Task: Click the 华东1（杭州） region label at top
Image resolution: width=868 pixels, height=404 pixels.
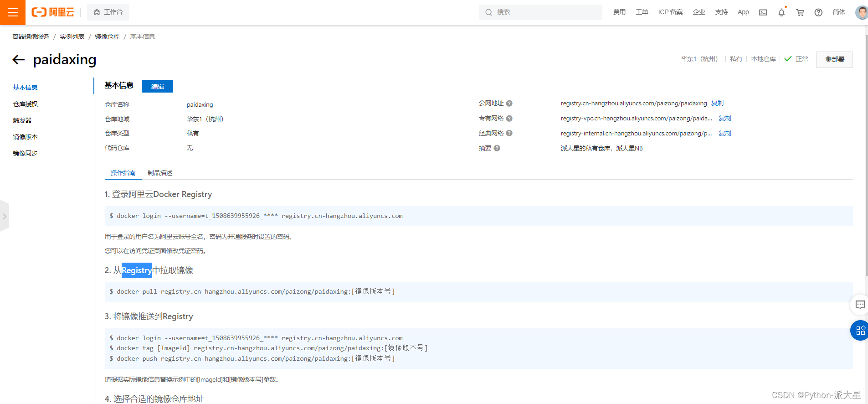Action: click(x=699, y=59)
